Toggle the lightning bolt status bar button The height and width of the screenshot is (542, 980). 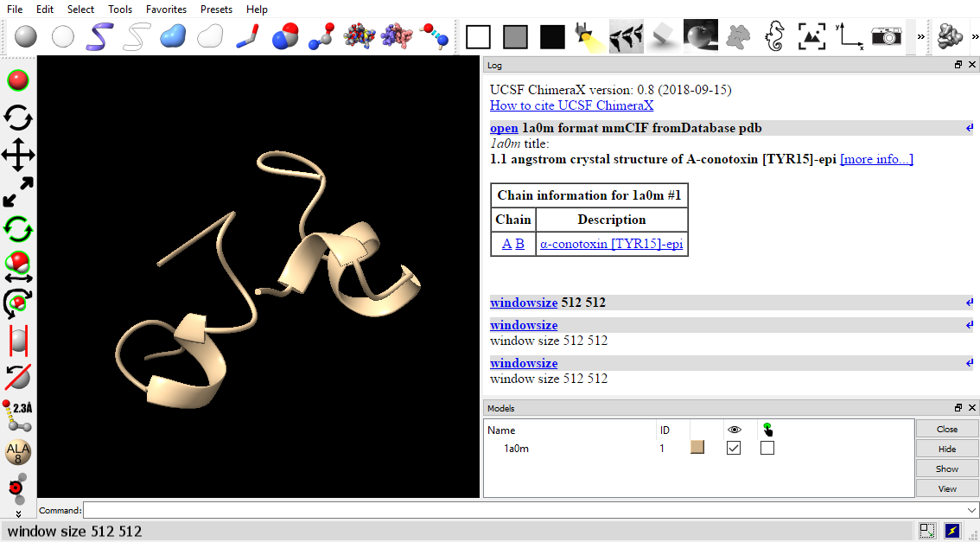point(952,531)
